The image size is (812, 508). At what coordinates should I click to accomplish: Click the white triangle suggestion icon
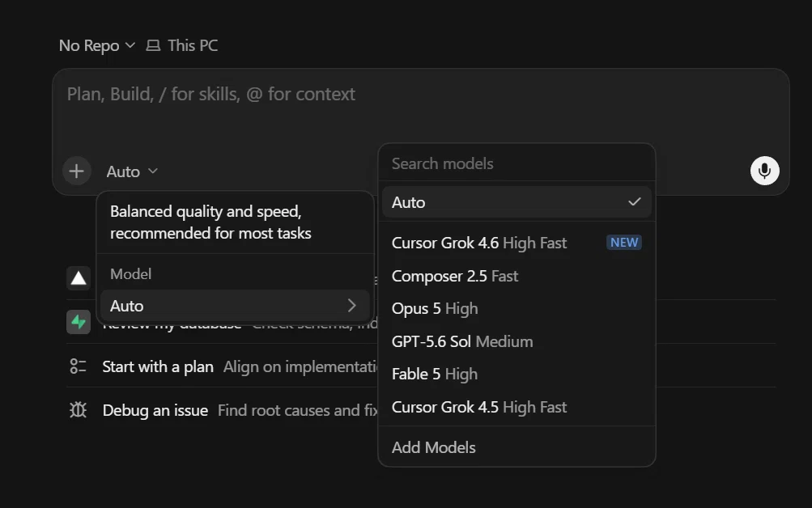(x=79, y=278)
